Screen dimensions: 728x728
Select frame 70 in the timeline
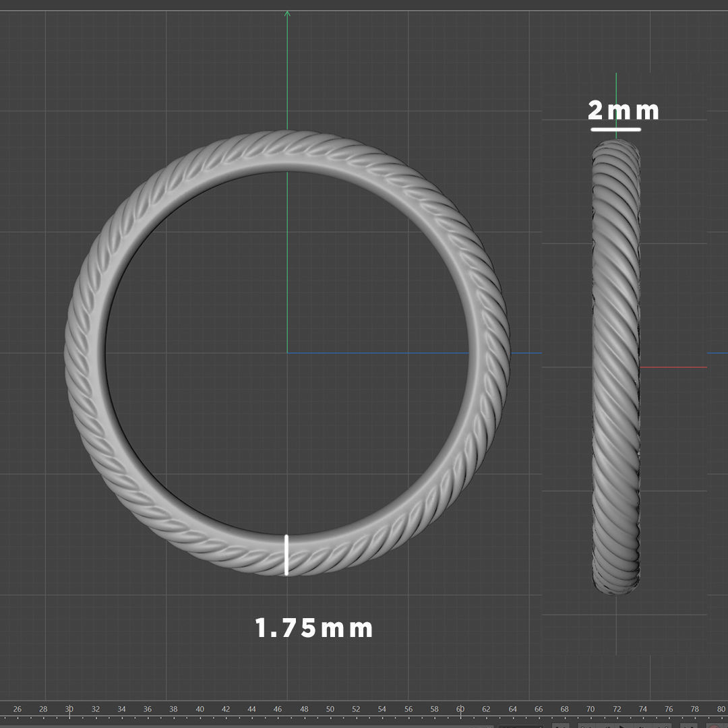pyautogui.click(x=590, y=709)
